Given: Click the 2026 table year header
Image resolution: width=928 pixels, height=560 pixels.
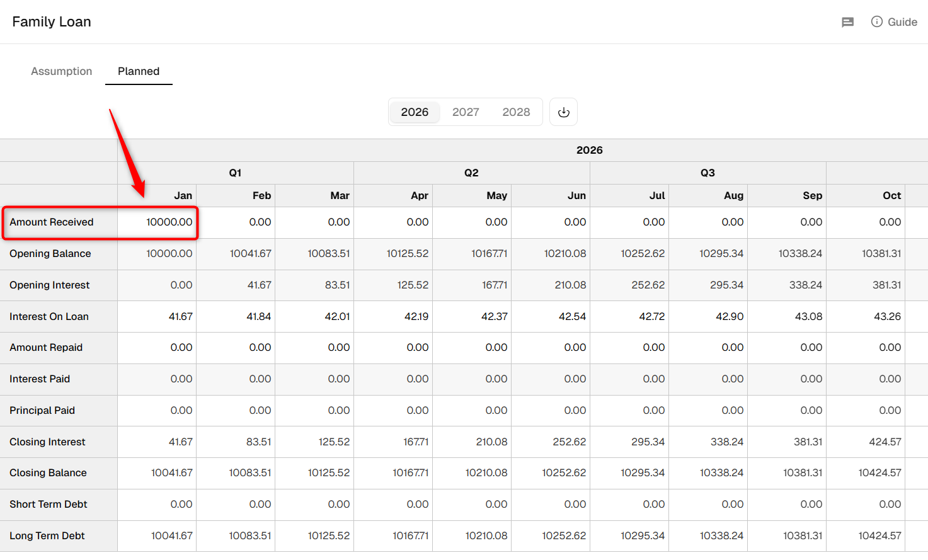Looking at the screenshot, I should (x=590, y=151).
